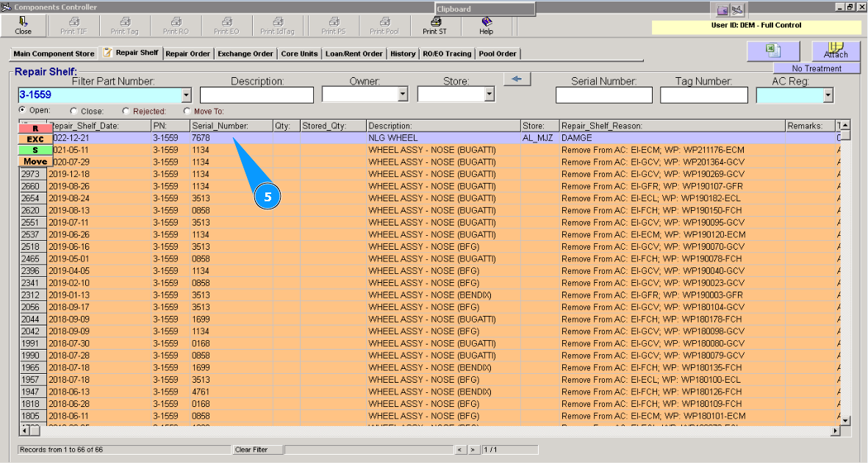Screen dimensions: 868x465
Task: Open the Filter Part Number dropdown
Action: [187, 95]
